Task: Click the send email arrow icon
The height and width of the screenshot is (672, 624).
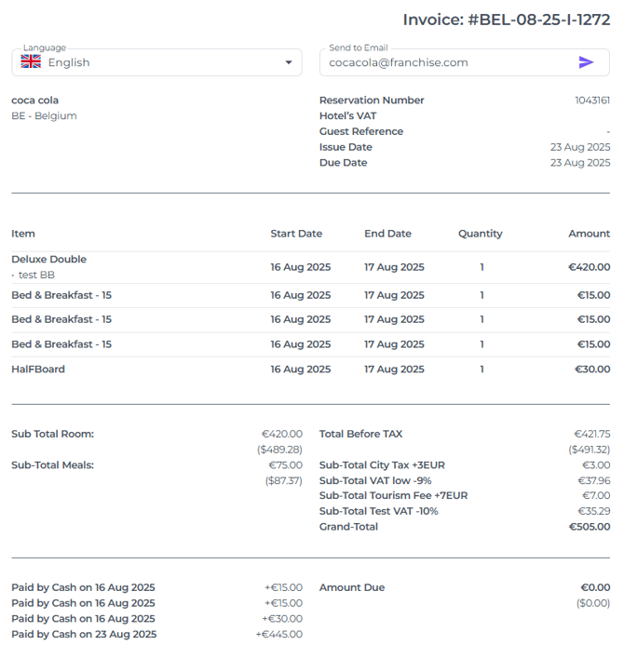Action: coord(586,62)
